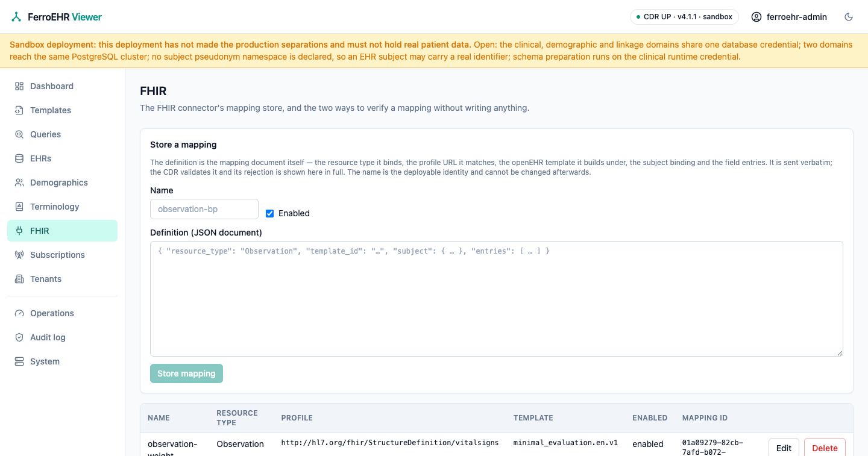Open the ferroehr-admin account menu
Screen dimensions: 868x456
pos(789,17)
